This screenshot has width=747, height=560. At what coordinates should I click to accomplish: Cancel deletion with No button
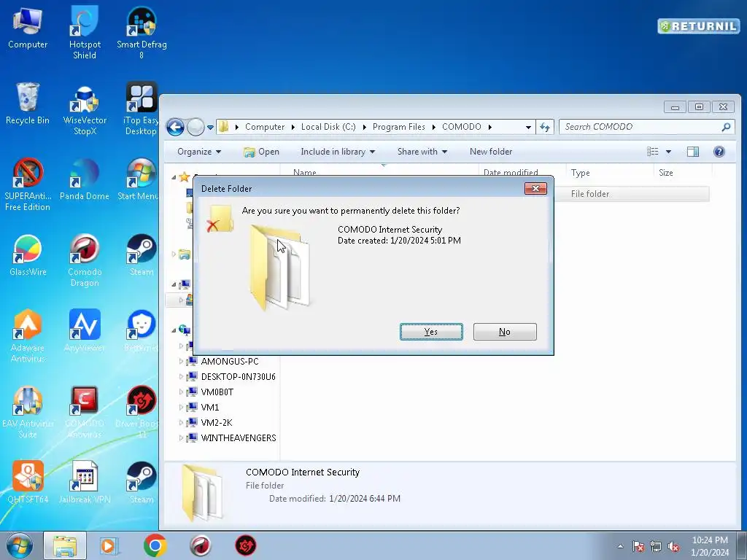click(505, 332)
